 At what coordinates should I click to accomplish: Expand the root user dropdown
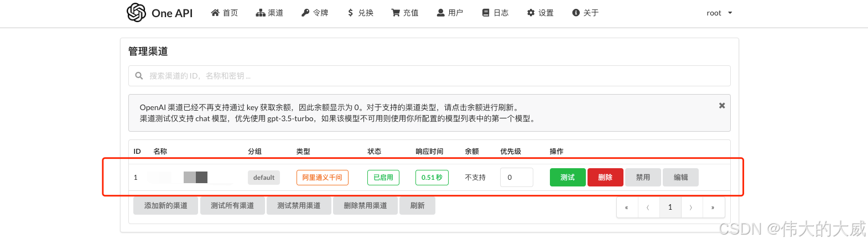coord(719,13)
